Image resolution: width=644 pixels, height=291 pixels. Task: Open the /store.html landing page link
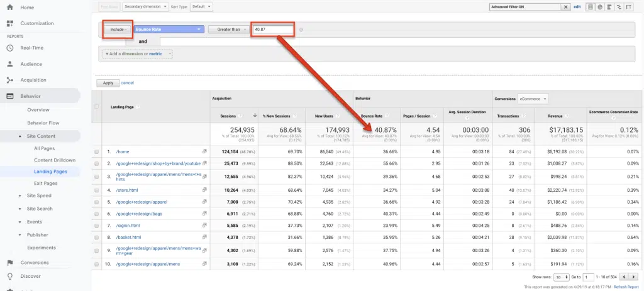click(126, 190)
